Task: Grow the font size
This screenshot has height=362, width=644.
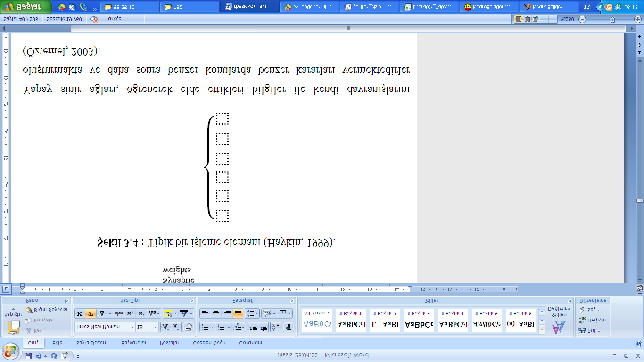Action: 165,327
